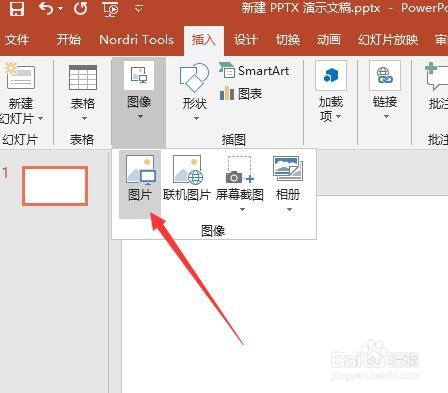Insert a SmartArt graphic
448x393 pixels.
[x=254, y=71]
